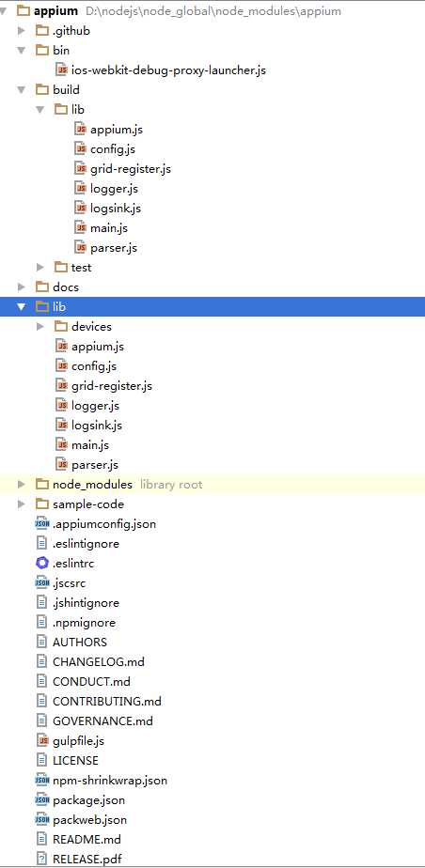This screenshot has width=425, height=868.
Task: Collapse the selected lib folder arrow
Action: (x=22, y=306)
